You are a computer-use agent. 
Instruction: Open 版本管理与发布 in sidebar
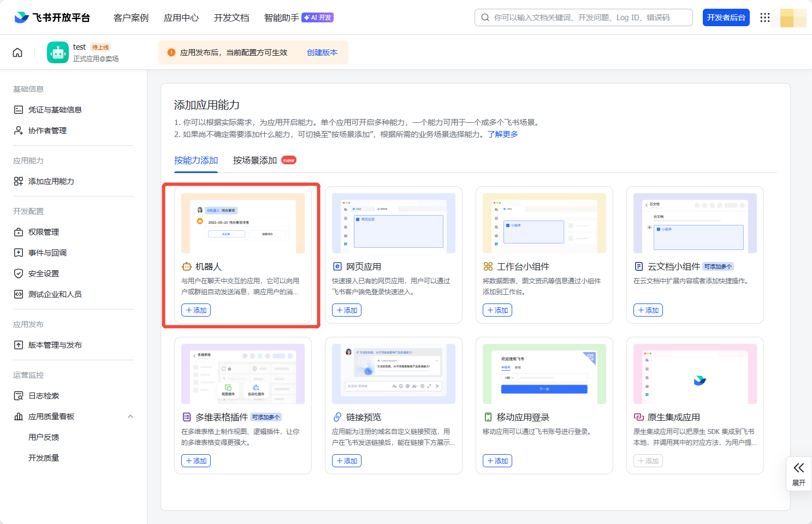[55, 345]
